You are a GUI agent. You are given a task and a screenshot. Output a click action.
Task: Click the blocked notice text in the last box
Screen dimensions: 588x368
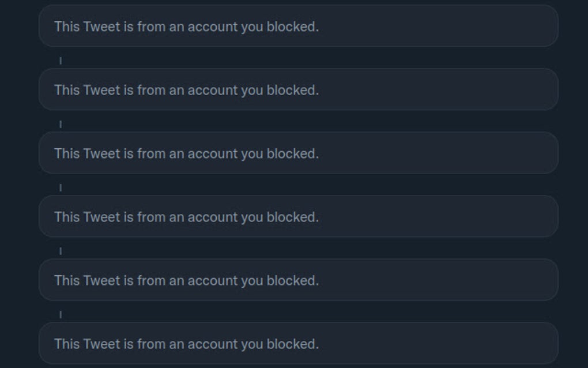coord(186,343)
